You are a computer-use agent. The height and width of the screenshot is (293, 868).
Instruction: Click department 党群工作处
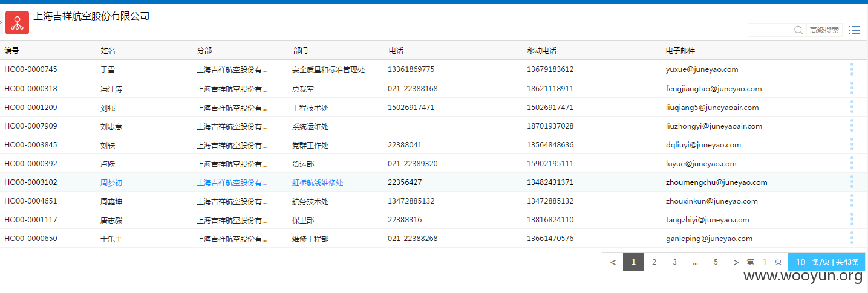(310, 145)
